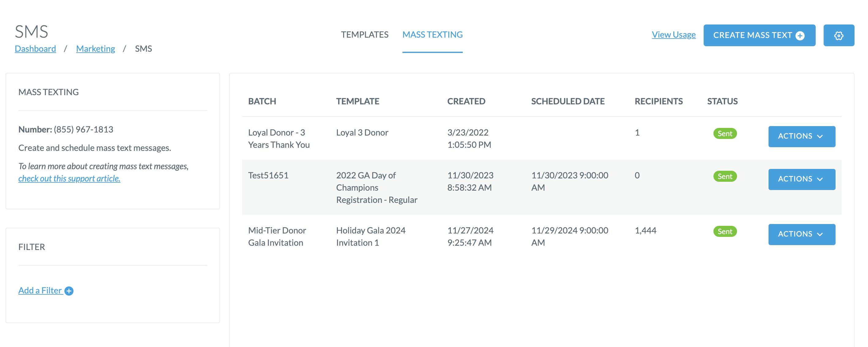This screenshot has height=347, width=868.
Task: Click the Sent badge for Mid-Tier Donor row
Action: (x=725, y=231)
